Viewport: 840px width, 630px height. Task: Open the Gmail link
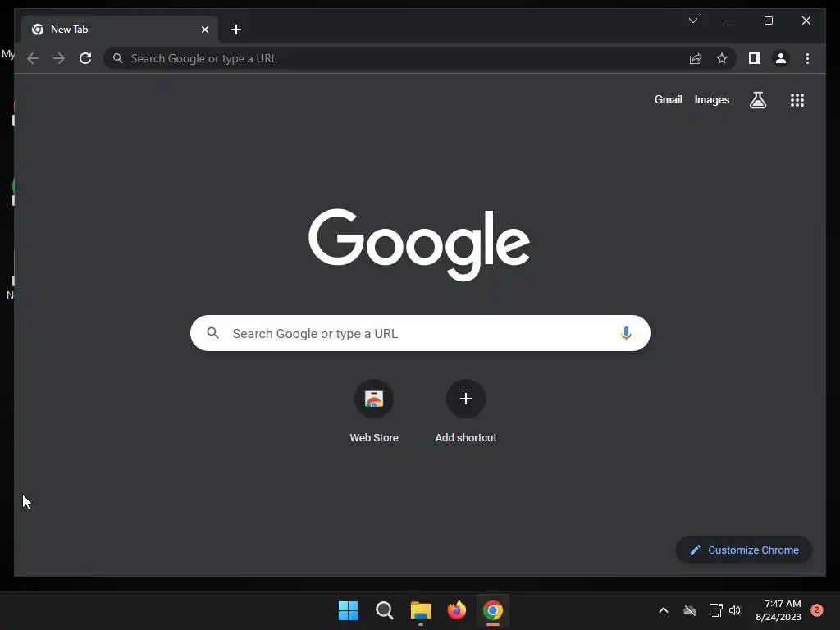tap(668, 99)
